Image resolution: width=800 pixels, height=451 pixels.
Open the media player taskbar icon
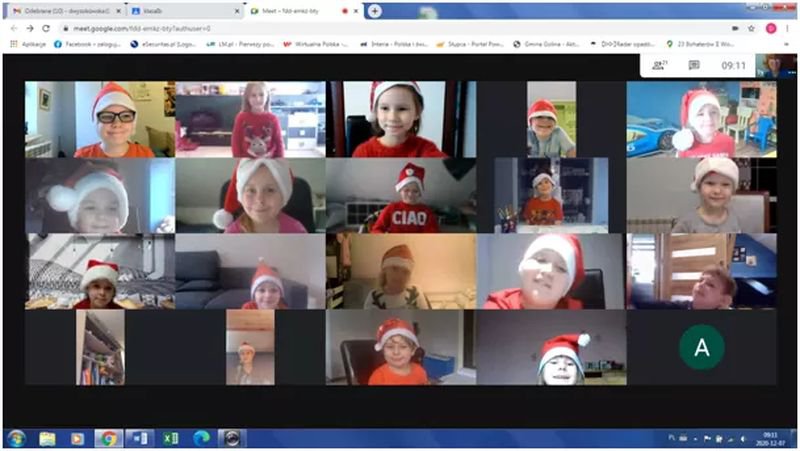[x=78, y=438]
